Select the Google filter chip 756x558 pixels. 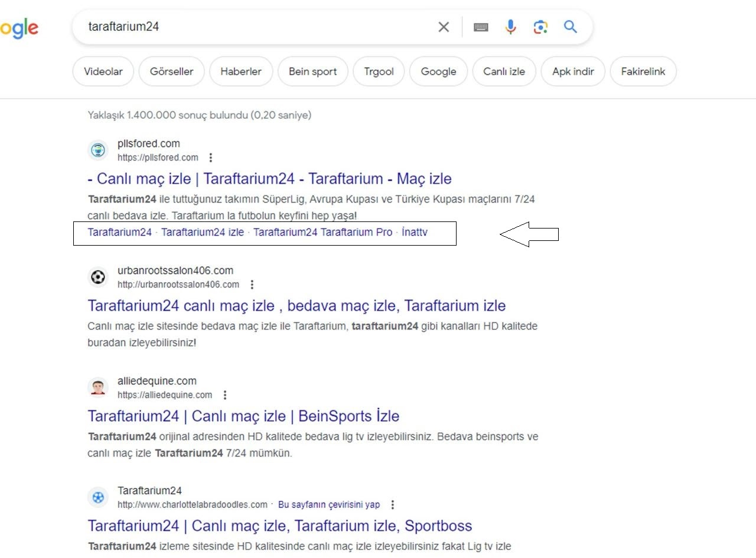pyautogui.click(x=438, y=71)
